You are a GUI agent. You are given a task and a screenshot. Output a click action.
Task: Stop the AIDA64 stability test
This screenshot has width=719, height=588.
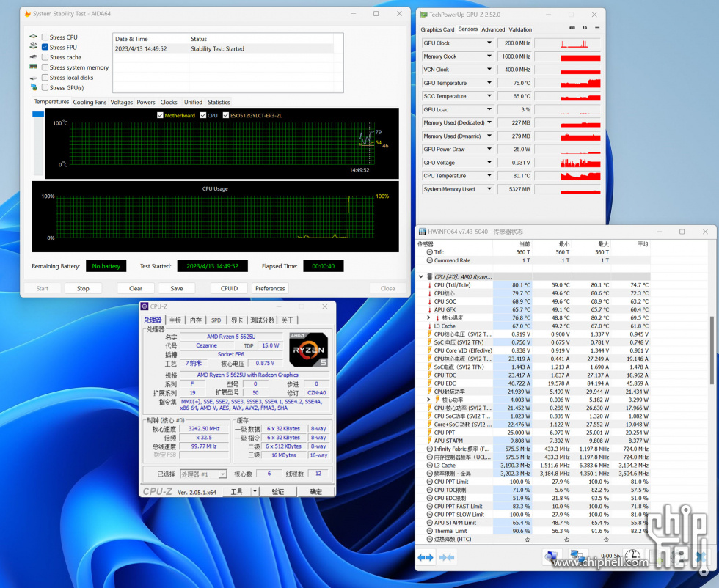(83, 288)
